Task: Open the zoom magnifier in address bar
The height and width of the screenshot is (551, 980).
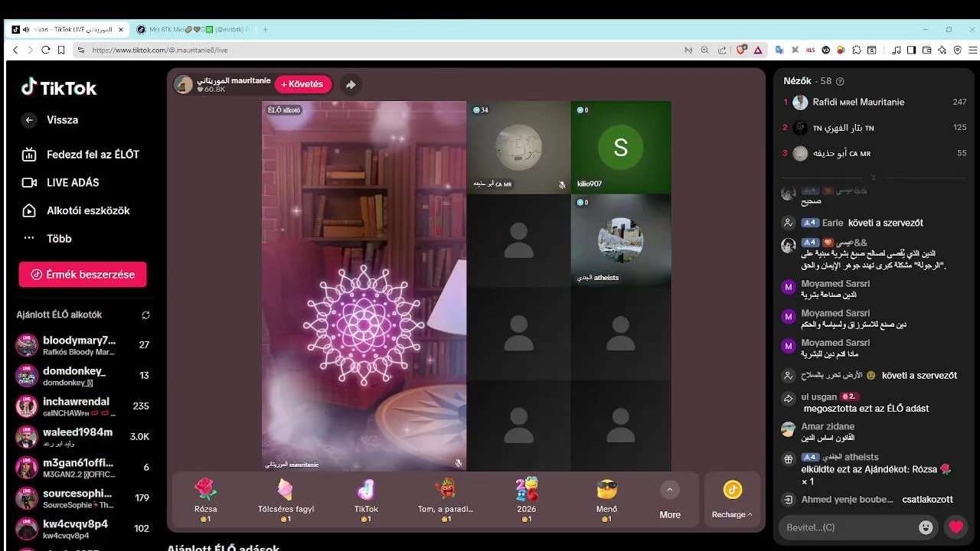Action: tap(705, 50)
